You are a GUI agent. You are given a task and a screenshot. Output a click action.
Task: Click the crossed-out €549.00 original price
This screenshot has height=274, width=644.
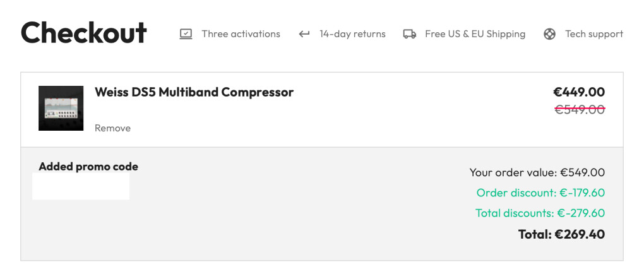pos(579,109)
